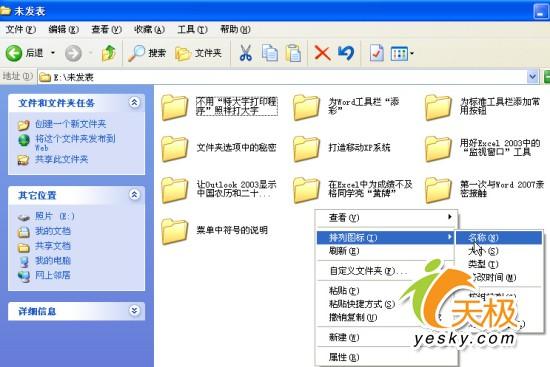Open the 收藏(A) menu
The height and width of the screenshot is (367, 550).
149,29
